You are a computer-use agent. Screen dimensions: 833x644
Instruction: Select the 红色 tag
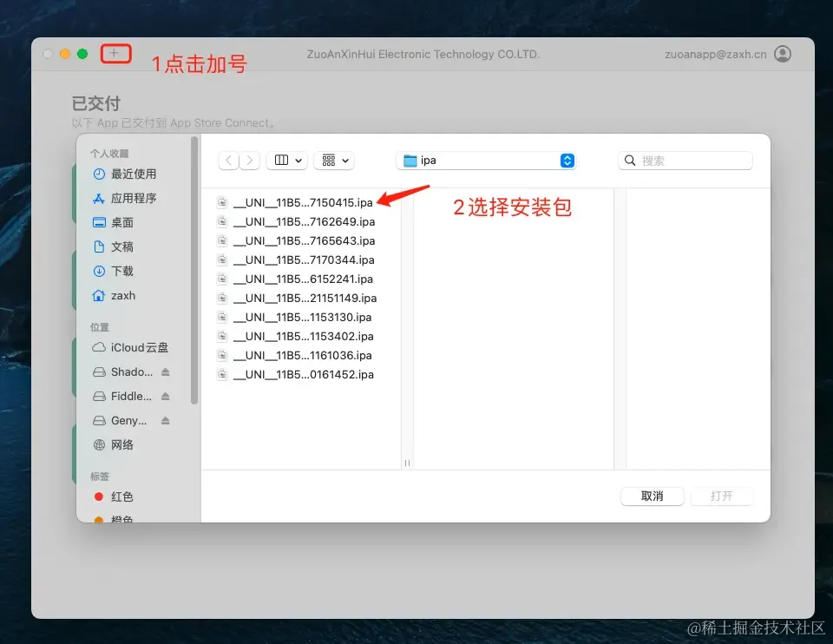(114, 496)
